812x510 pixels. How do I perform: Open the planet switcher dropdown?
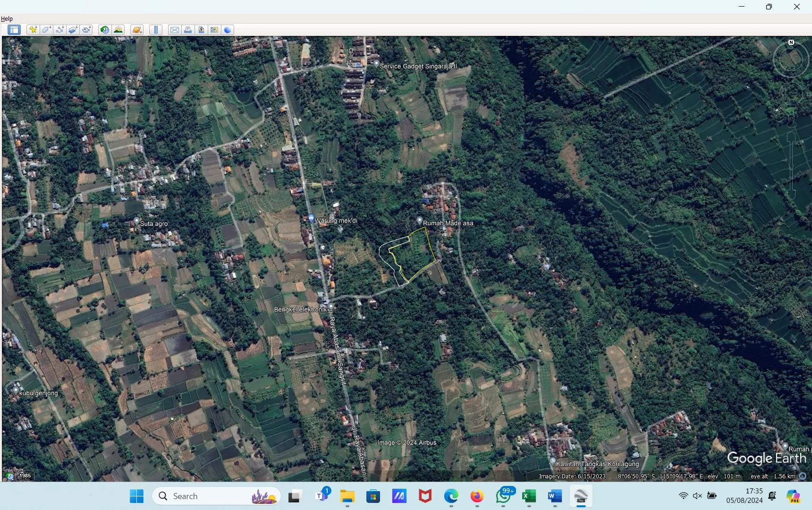[137, 30]
